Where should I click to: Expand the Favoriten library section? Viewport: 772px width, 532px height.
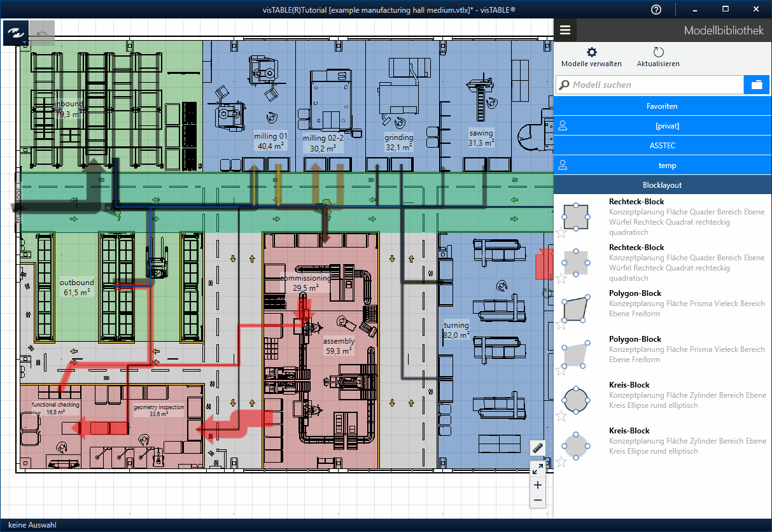(662, 106)
